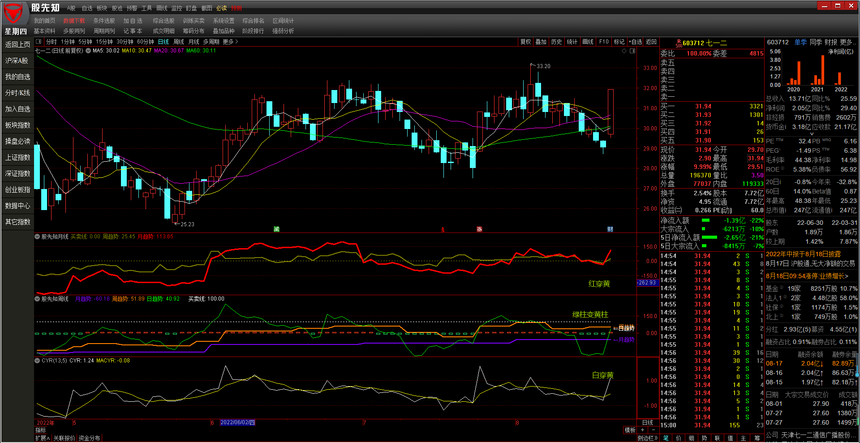Switch to the 分时 period tab

pos(51,42)
